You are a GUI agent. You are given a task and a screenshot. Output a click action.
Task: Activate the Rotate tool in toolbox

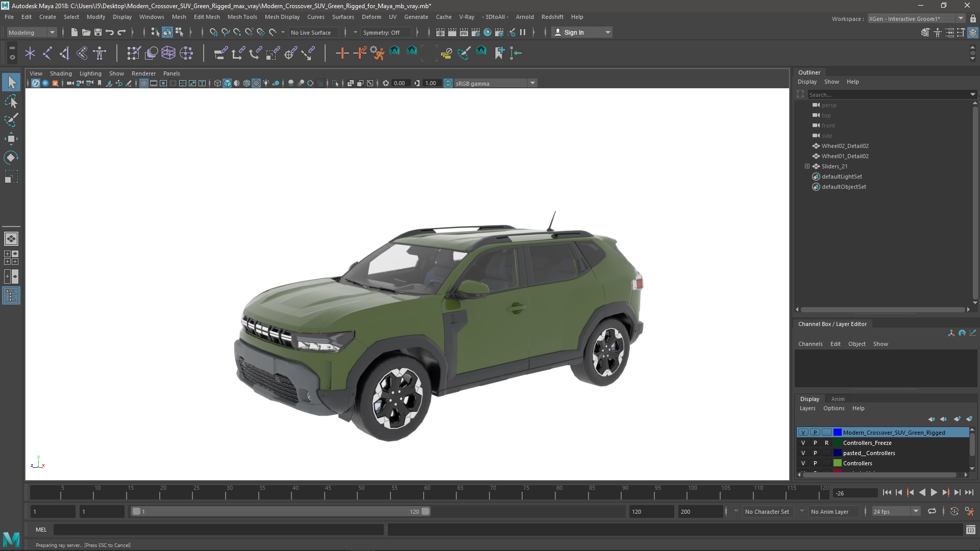coord(11,158)
